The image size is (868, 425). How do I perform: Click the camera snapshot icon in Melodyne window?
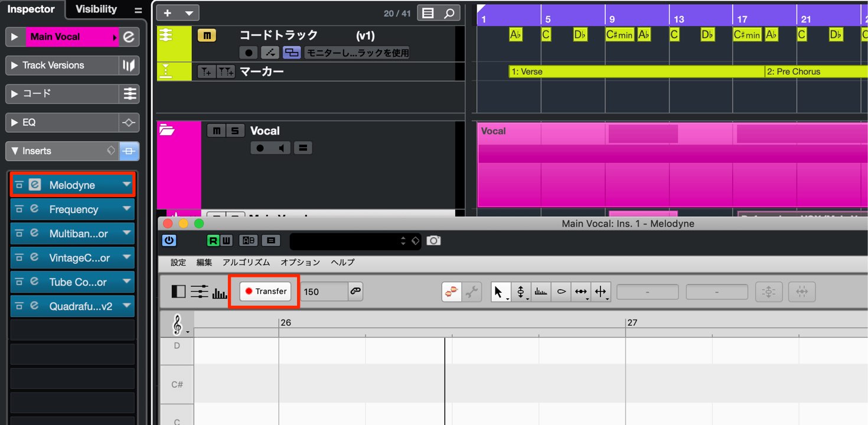tap(433, 240)
